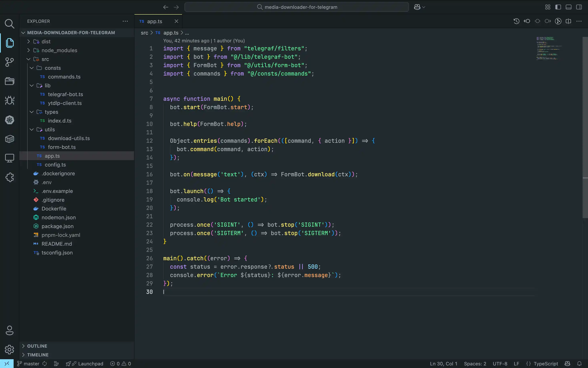Open the Kubernetes helm-wheel activity icon
The width and height of the screenshot is (588, 368).
pos(9,120)
